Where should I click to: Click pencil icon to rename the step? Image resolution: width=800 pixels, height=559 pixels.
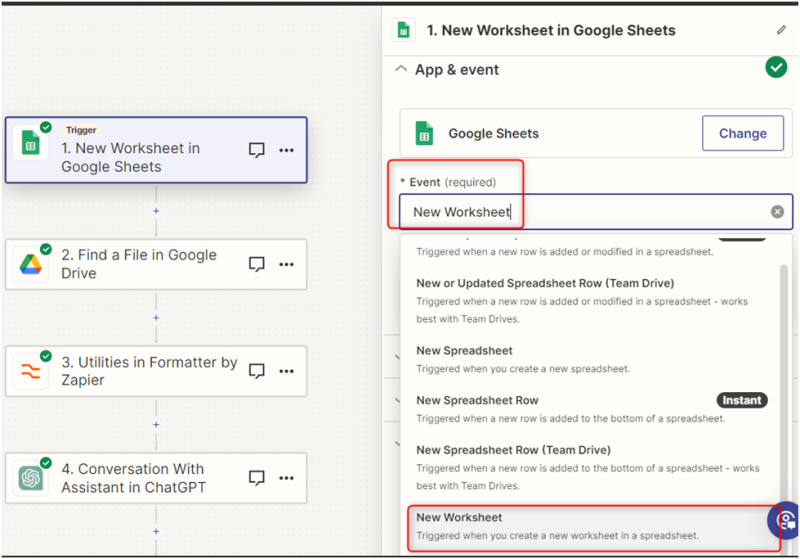coord(782,30)
